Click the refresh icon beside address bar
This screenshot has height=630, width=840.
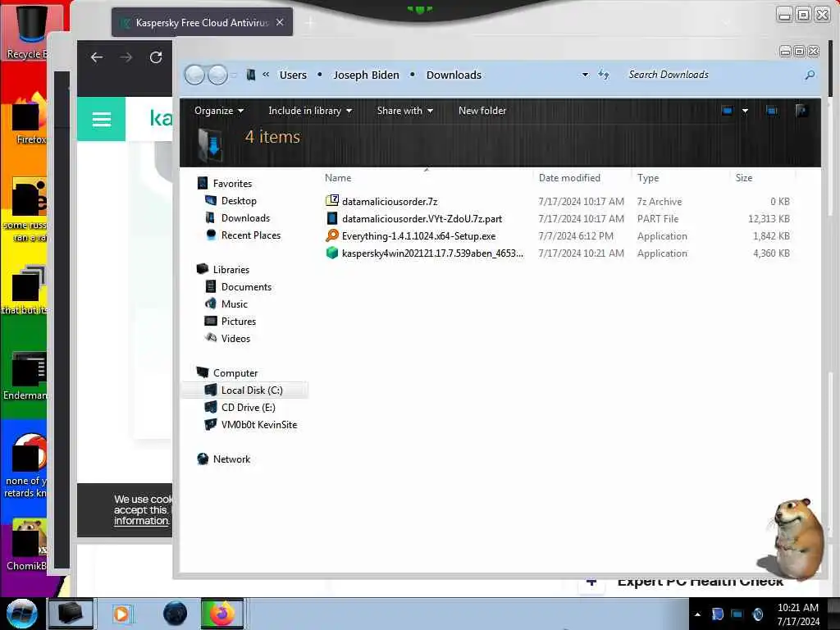604,75
